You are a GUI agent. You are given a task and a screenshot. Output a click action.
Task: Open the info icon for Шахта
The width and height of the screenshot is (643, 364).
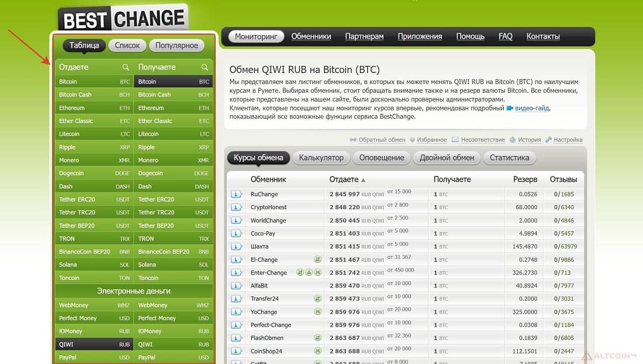pos(236,247)
